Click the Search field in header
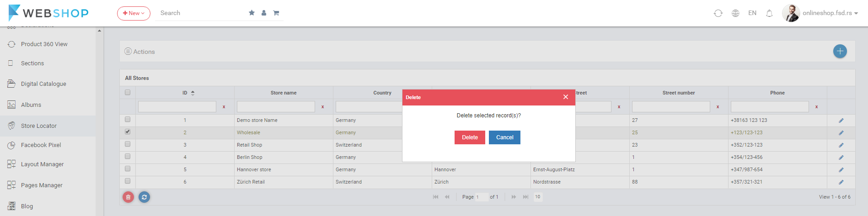The height and width of the screenshot is (216, 868). pyautogui.click(x=201, y=13)
